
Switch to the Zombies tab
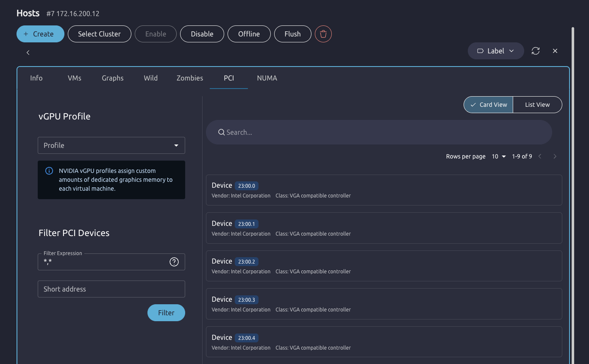pos(189,78)
